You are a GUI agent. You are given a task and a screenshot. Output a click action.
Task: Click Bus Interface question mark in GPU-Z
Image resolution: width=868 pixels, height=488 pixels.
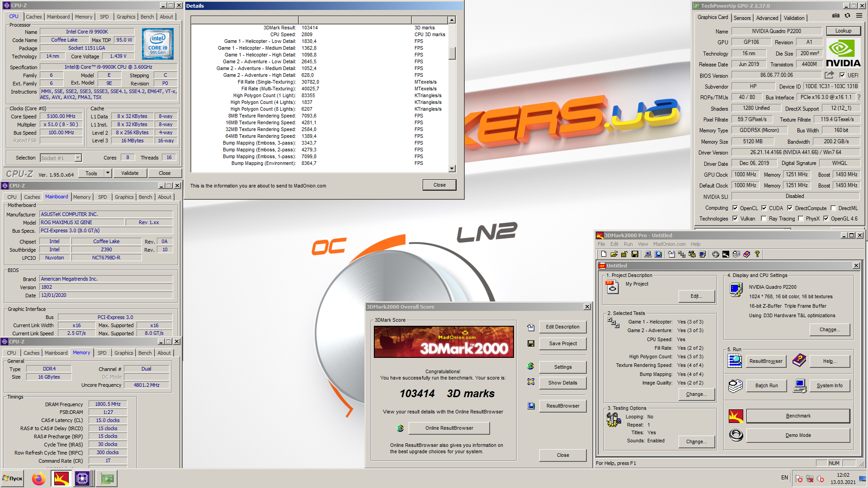click(859, 97)
